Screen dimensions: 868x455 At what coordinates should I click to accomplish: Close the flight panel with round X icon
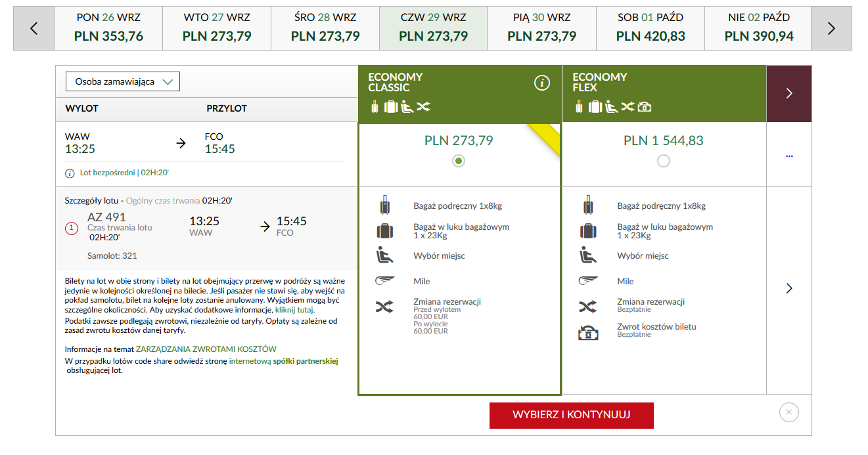point(789,412)
